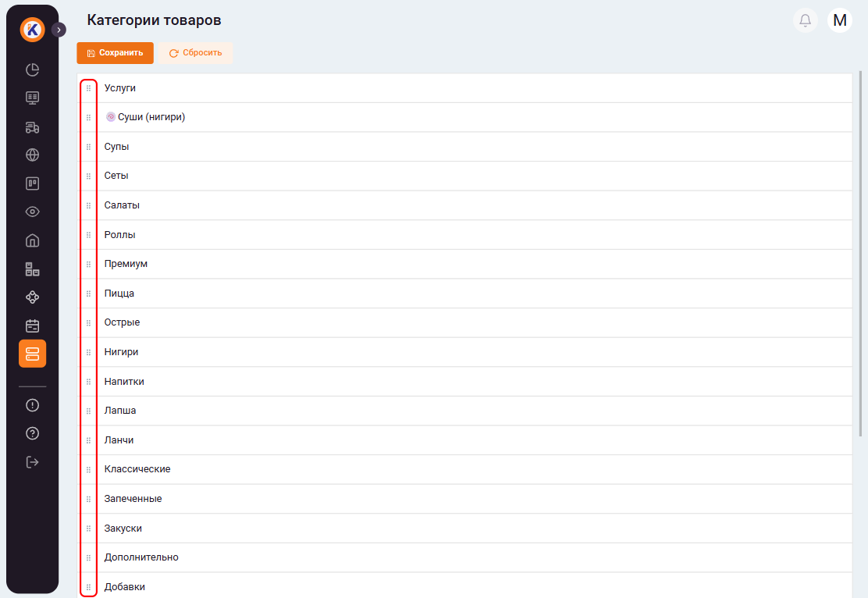The width and height of the screenshot is (868, 598).
Task: Click the drag handle beside Услуги
Action: 88,88
